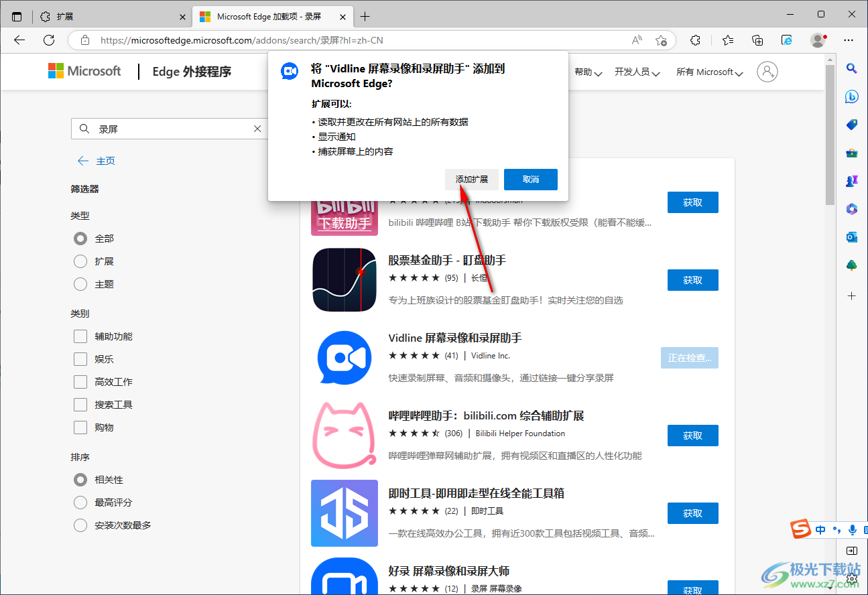This screenshot has height=595, width=868.
Task: Close the Edge 加载项 tab
Action: click(x=343, y=16)
